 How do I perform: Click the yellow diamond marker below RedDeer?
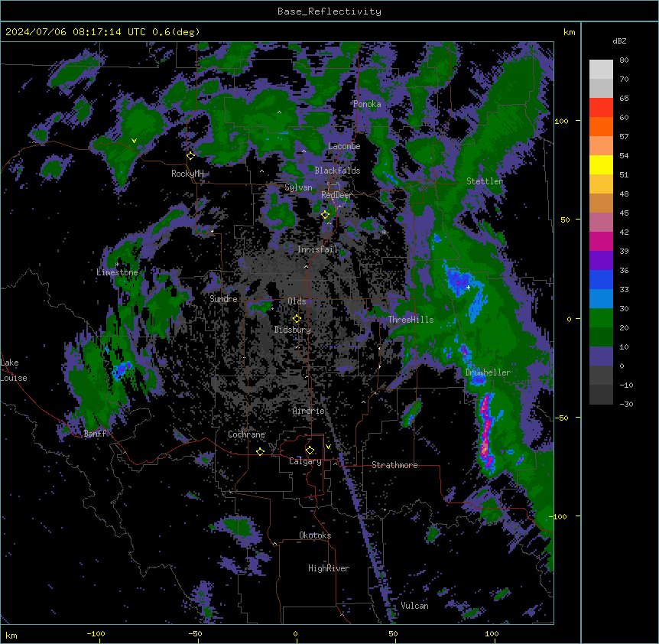click(325, 215)
